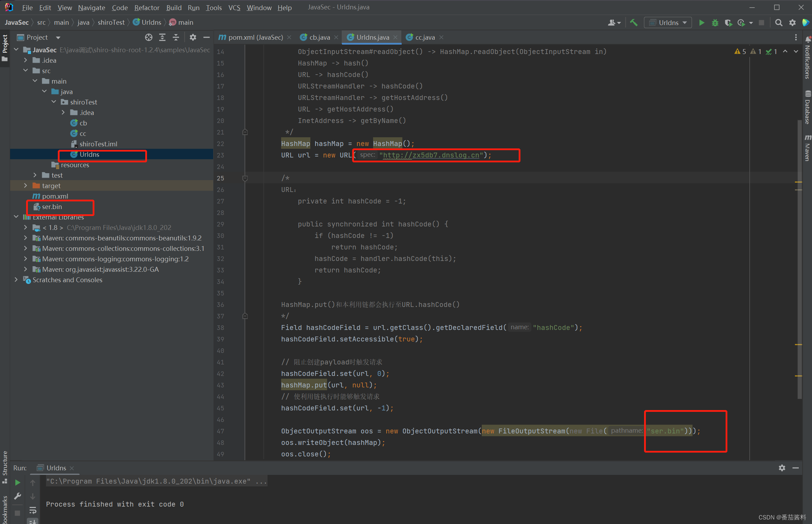
Task: Open editor tabs more options menu
Action: point(796,37)
